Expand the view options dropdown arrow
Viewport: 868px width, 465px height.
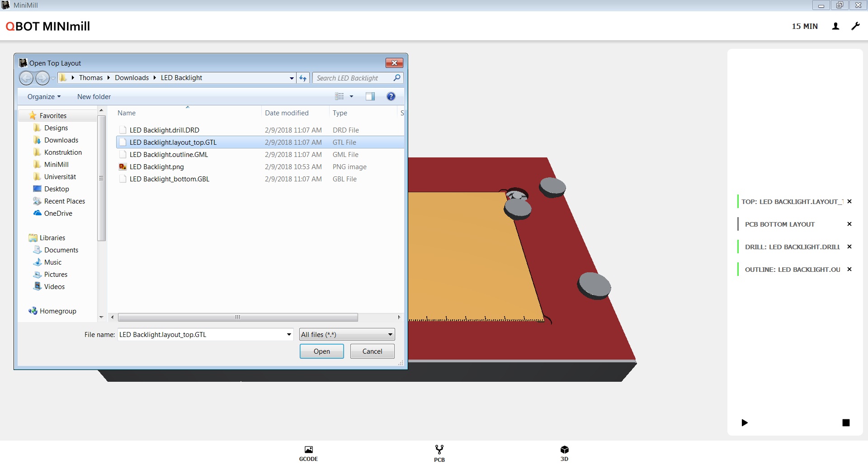coord(351,96)
